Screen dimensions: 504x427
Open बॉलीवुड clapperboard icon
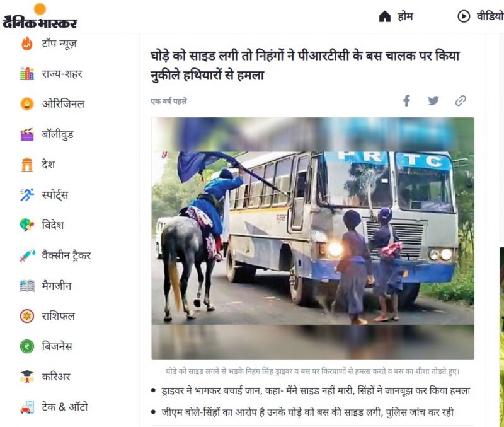pos(27,134)
